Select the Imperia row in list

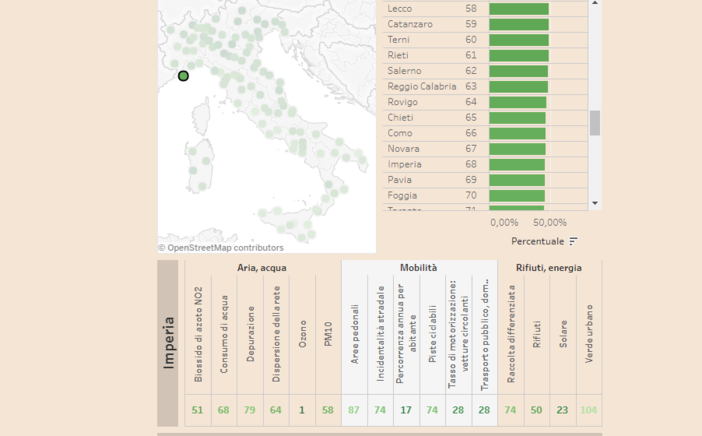(x=485, y=164)
